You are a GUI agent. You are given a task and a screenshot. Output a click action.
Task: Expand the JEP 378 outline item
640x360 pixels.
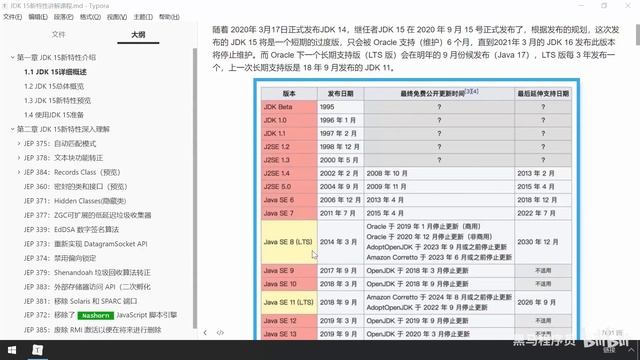click(19, 158)
